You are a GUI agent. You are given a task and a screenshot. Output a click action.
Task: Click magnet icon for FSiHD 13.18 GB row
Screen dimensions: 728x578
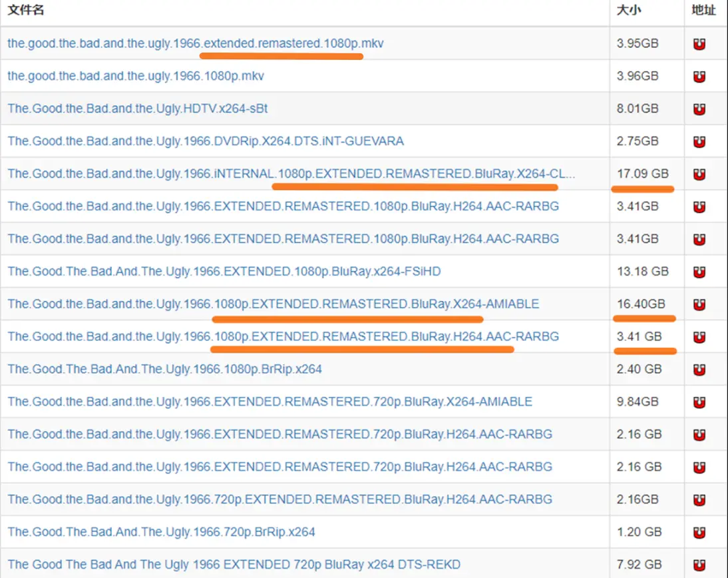[699, 272]
